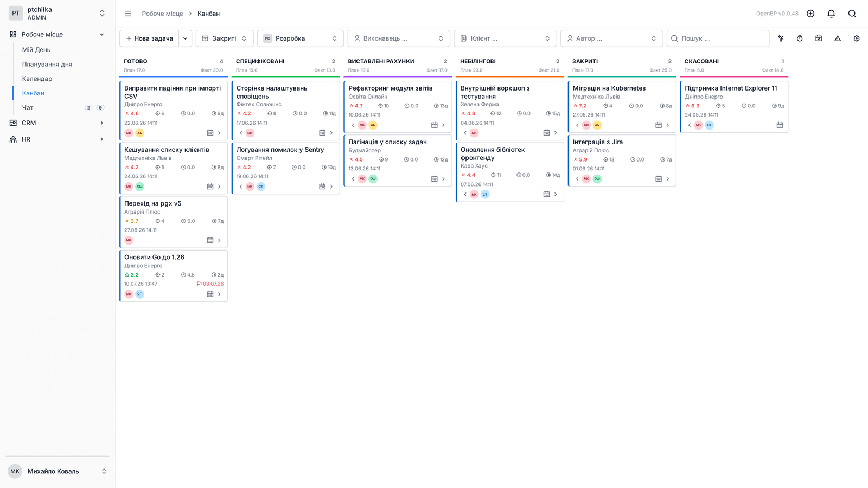
Task: Click СТ avatar on Оновити Go до 1.26 card
Action: [139, 294]
